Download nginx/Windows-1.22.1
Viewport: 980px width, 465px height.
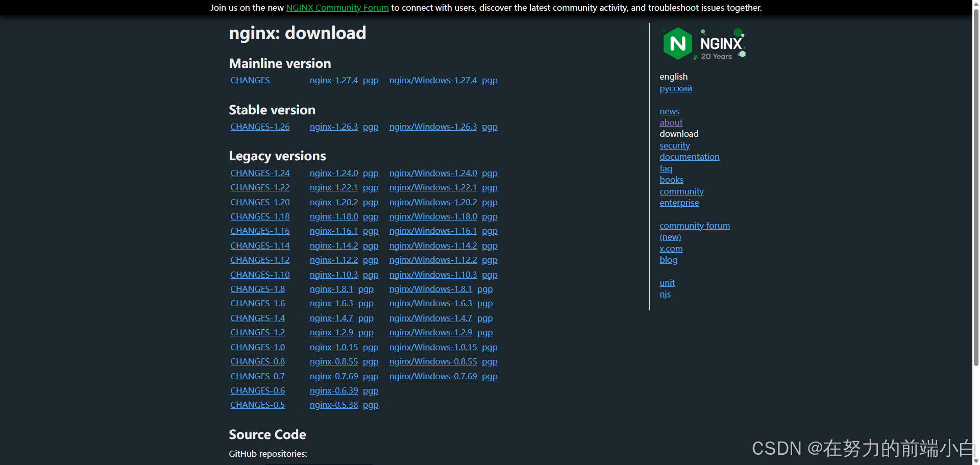click(433, 187)
